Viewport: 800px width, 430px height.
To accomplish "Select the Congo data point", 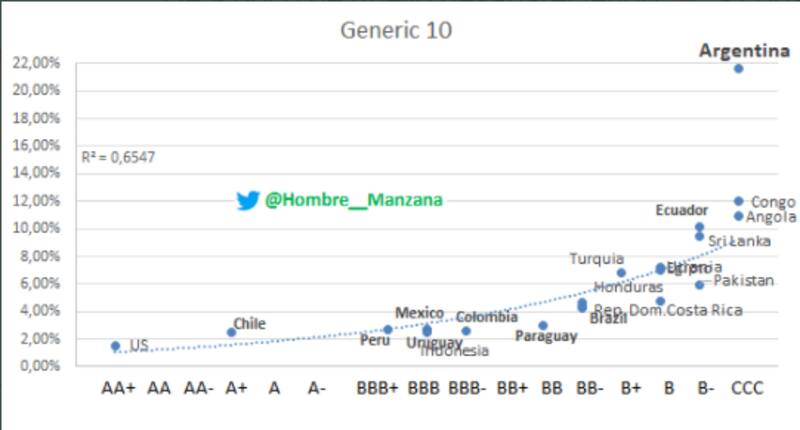I will (x=738, y=201).
